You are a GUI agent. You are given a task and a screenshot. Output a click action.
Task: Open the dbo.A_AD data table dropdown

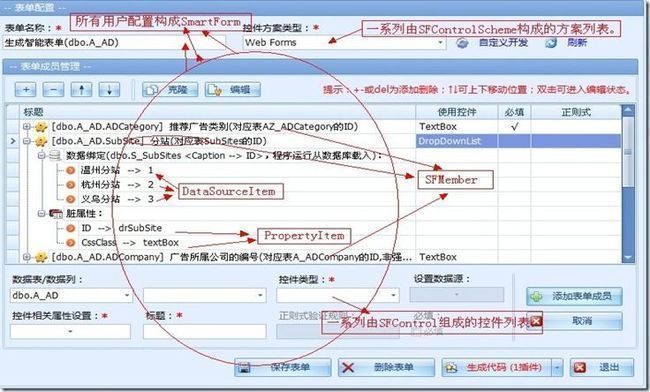point(71,295)
